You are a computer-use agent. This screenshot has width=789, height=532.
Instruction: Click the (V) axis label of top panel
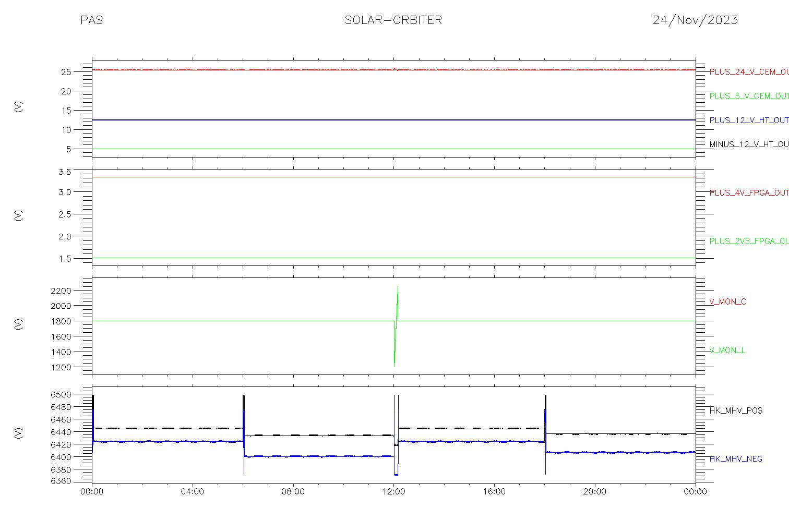[19, 107]
